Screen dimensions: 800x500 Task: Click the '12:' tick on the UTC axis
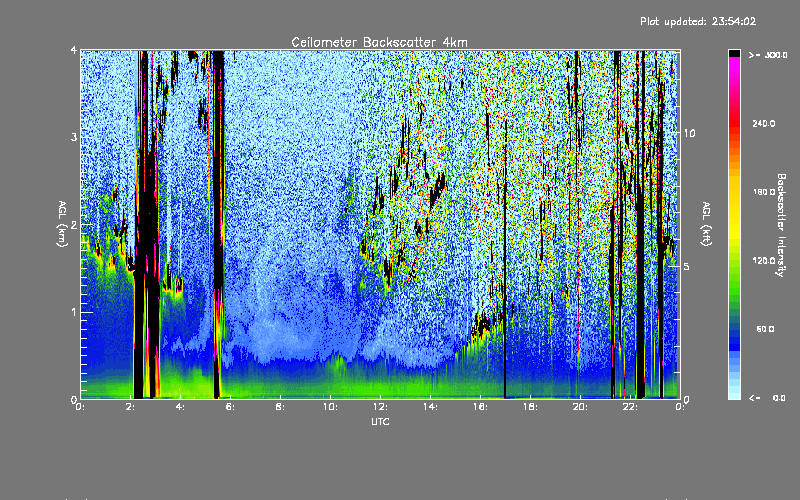[380, 407]
